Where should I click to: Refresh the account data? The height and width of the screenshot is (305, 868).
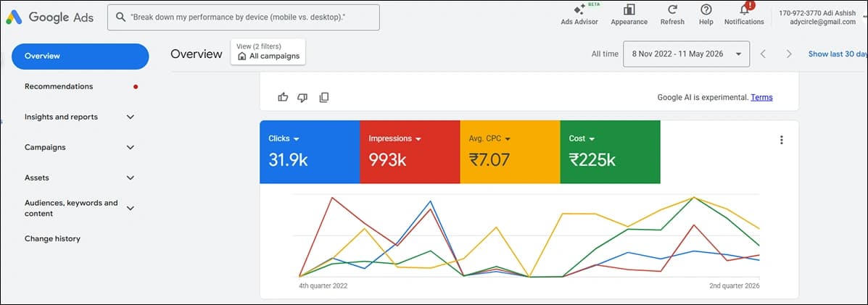click(672, 14)
